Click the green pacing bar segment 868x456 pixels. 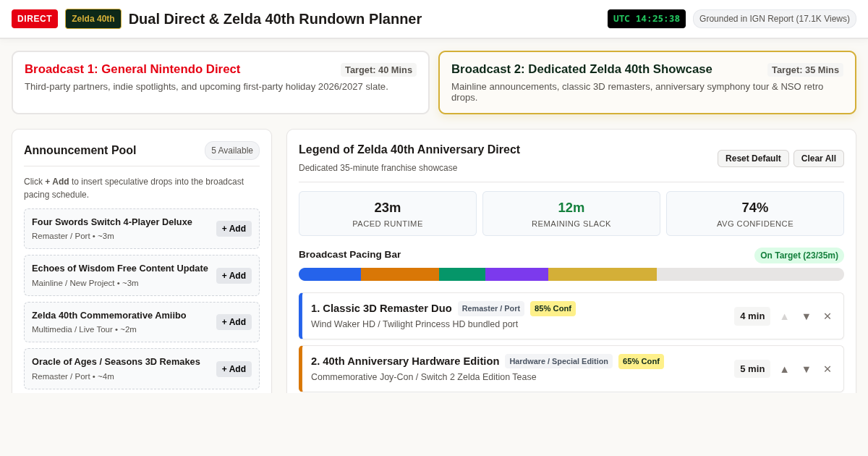pos(462,274)
